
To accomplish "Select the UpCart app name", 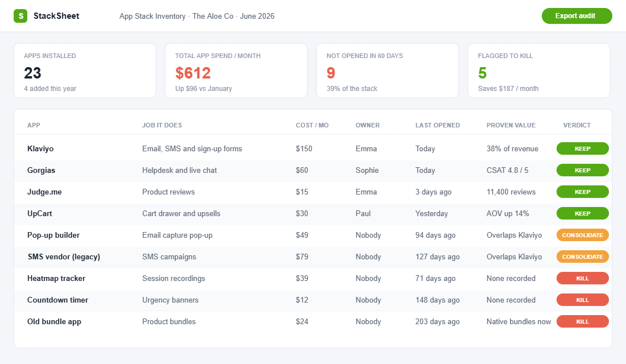I will click(39, 213).
